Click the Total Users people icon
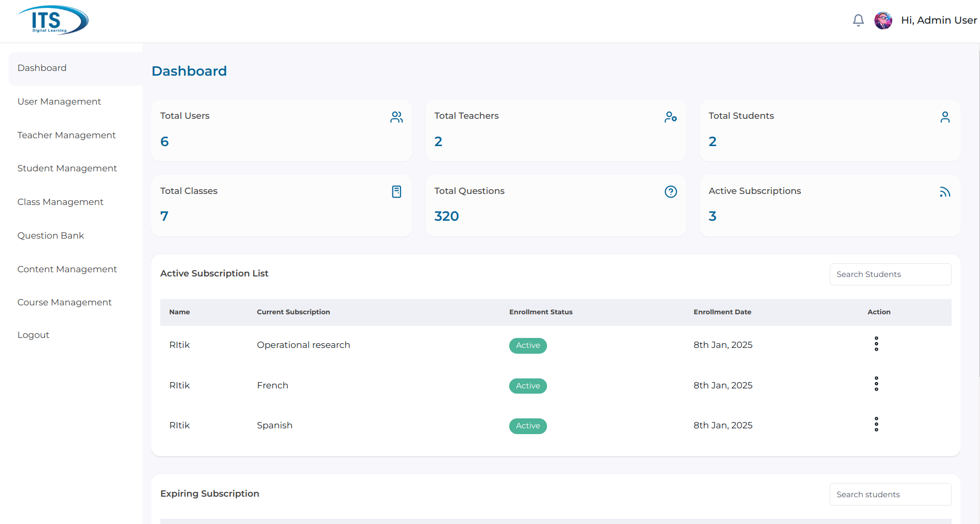980x524 pixels. pos(396,117)
